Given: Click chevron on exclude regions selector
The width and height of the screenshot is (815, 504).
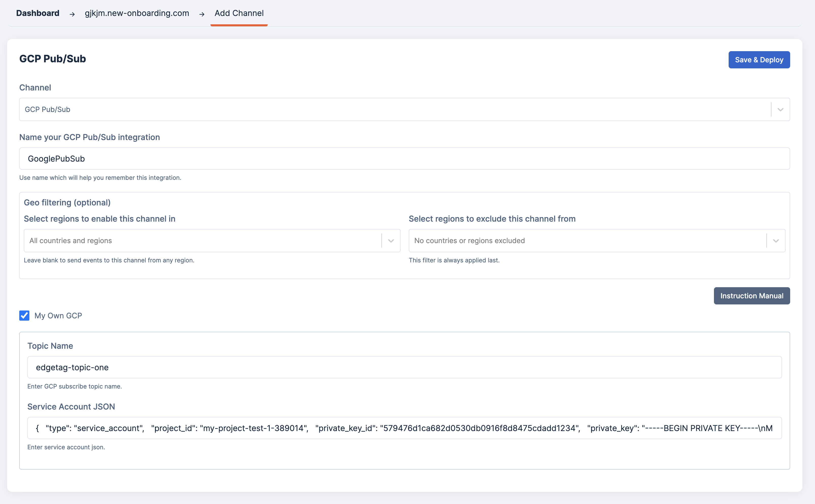Looking at the screenshot, I should coord(776,241).
